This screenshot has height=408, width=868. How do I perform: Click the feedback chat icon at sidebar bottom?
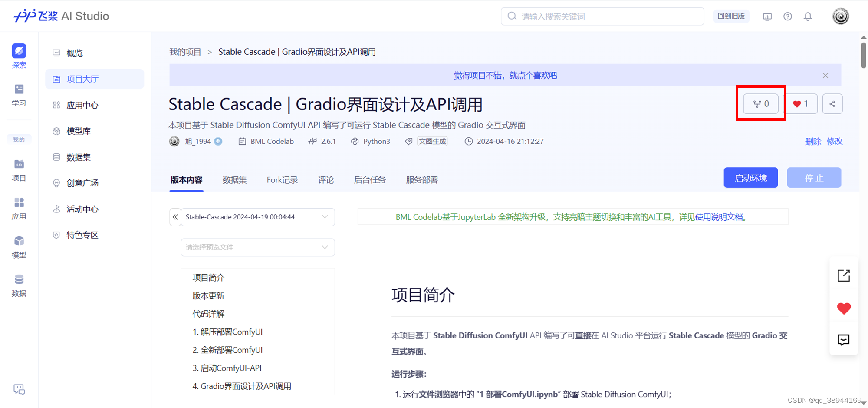(x=19, y=389)
